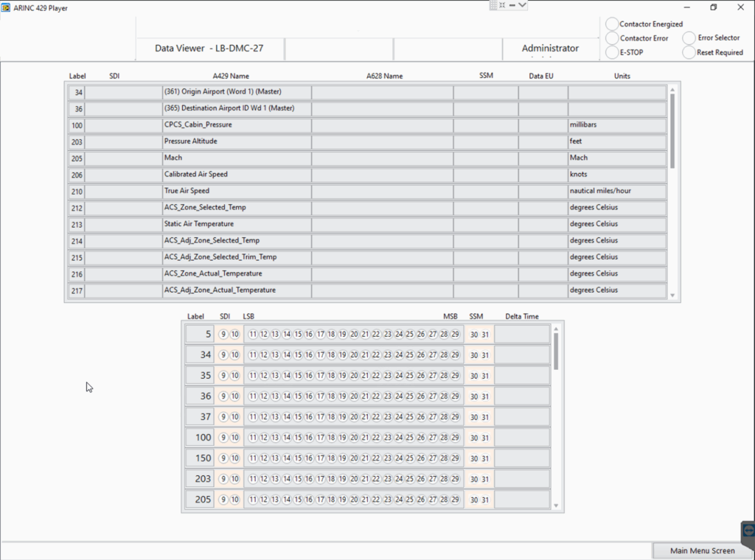The width and height of the screenshot is (755, 560).
Task: Select the Pressure Altitude name cell
Action: (x=237, y=142)
